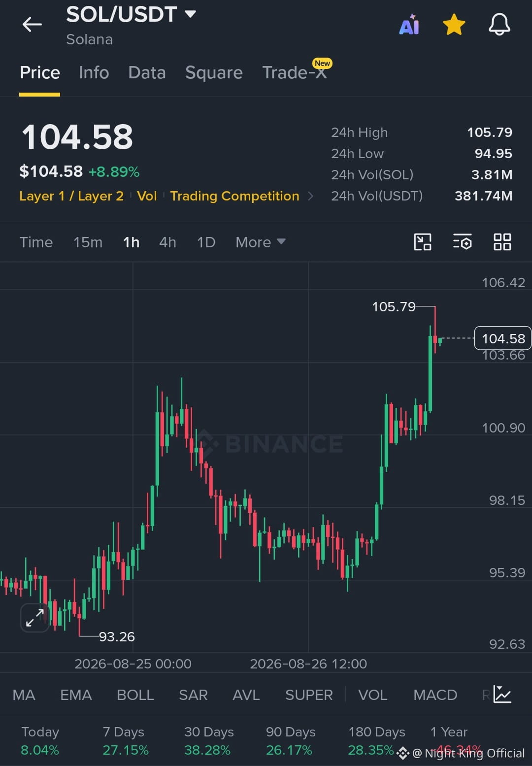The width and height of the screenshot is (532, 766).
Task: Toggle the SUPER indicator
Action: tap(309, 695)
